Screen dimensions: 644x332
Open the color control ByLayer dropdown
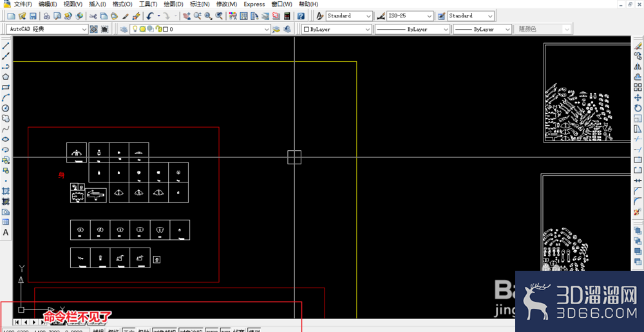(368, 29)
